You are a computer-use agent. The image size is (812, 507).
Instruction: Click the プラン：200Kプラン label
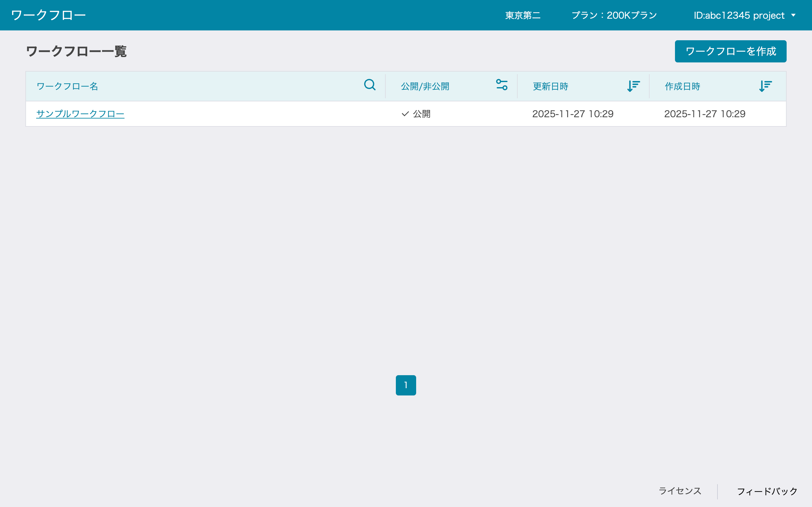[x=614, y=16]
